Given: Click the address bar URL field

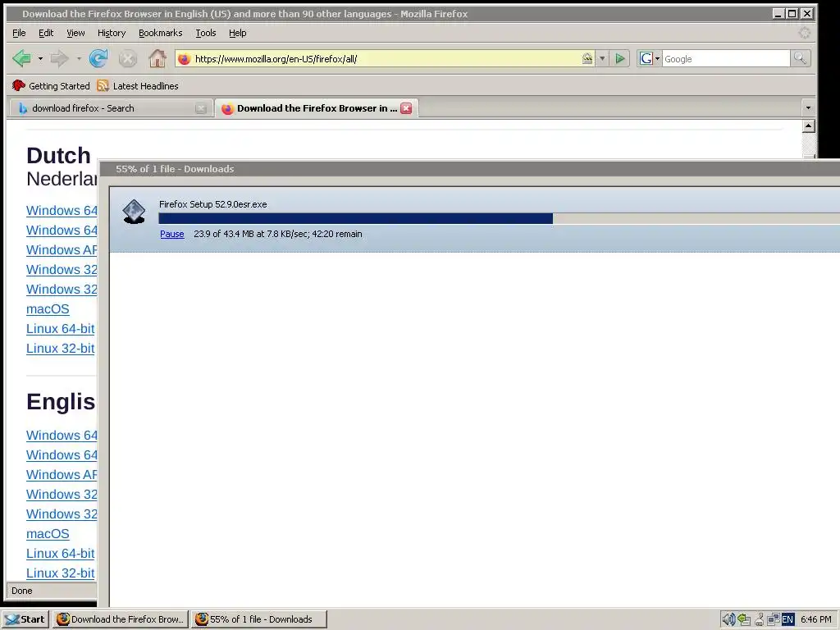Looking at the screenshot, I should click(x=386, y=59).
